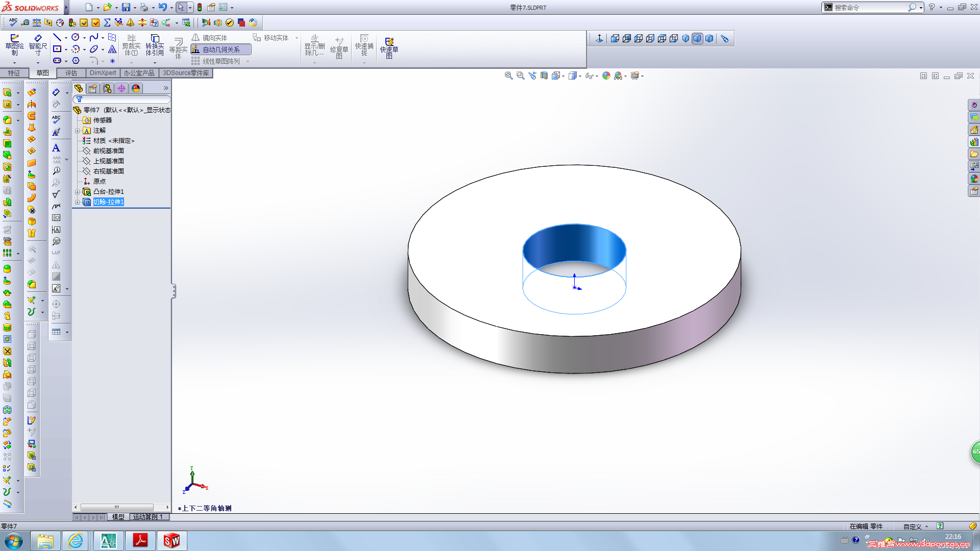Open the 线性草图阵列 dropdown arrow

pos(248,61)
